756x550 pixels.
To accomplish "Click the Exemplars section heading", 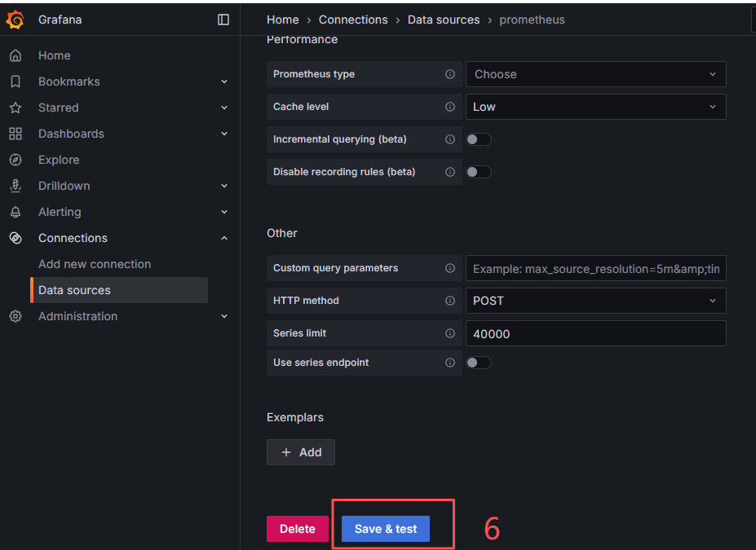I will (295, 417).
